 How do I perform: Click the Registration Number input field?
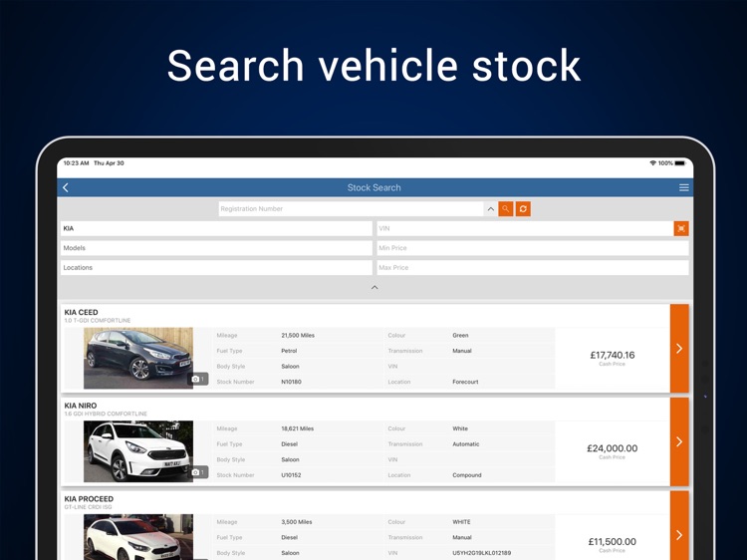click(x=351, y=208)
